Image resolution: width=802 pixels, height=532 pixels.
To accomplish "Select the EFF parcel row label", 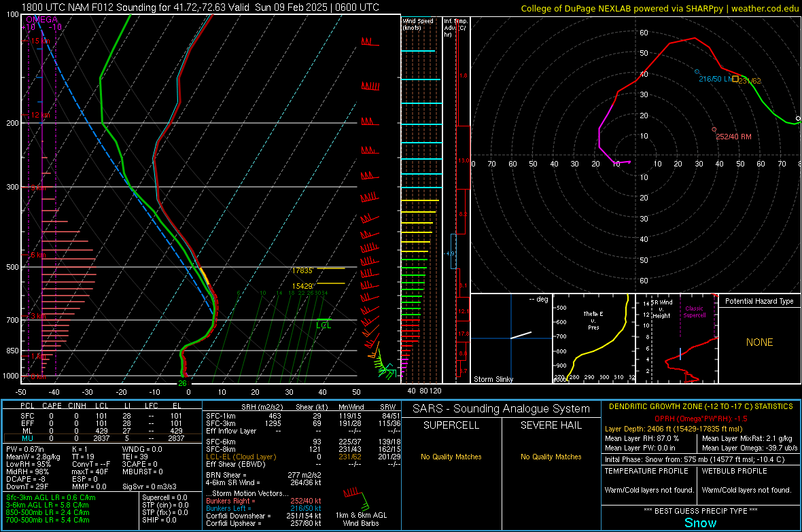I will click(27, 423).
